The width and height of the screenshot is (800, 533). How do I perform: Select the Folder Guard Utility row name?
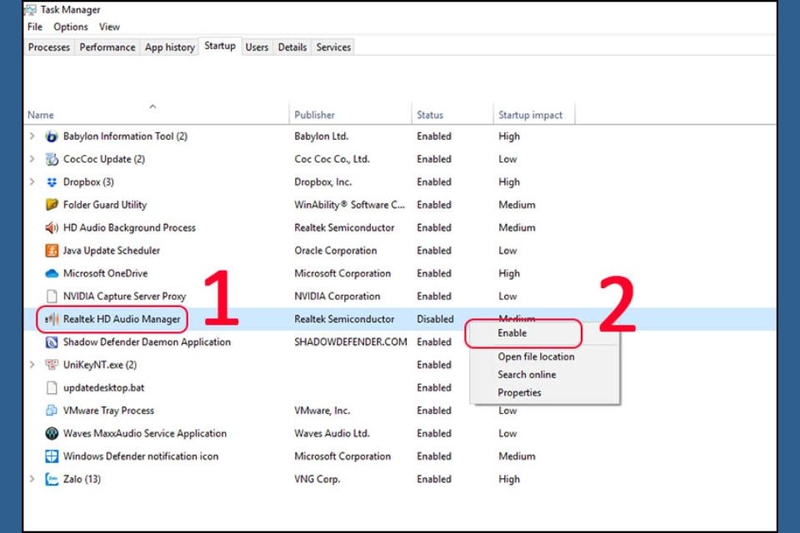click(x=105, y=205)
